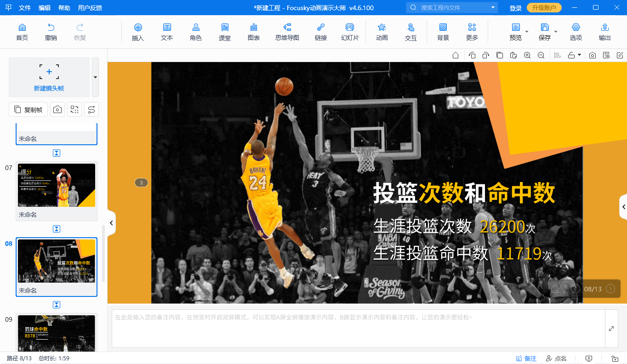Expand the right side panel
627x364 pixels.
tap(623, 207)
